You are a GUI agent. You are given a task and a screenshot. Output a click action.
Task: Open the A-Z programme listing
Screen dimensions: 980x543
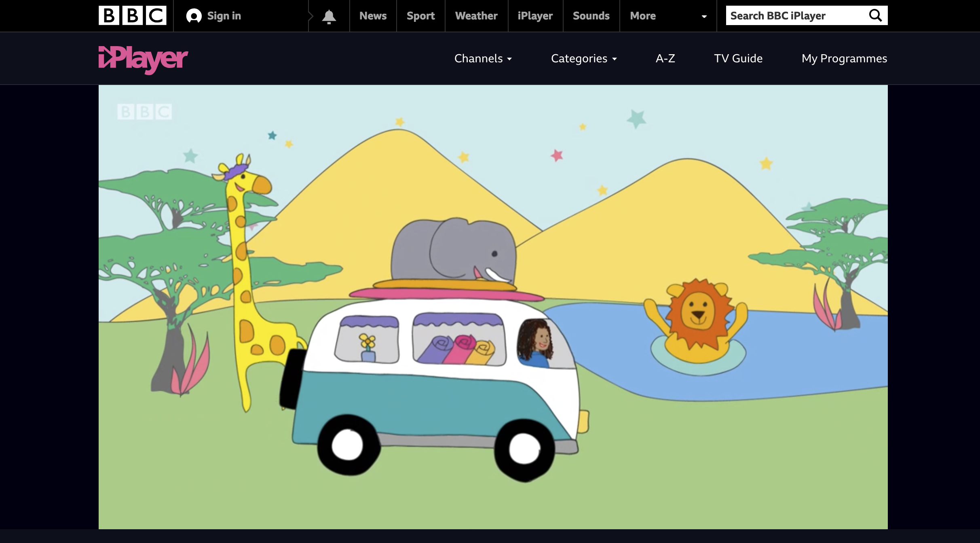point(665,59)
